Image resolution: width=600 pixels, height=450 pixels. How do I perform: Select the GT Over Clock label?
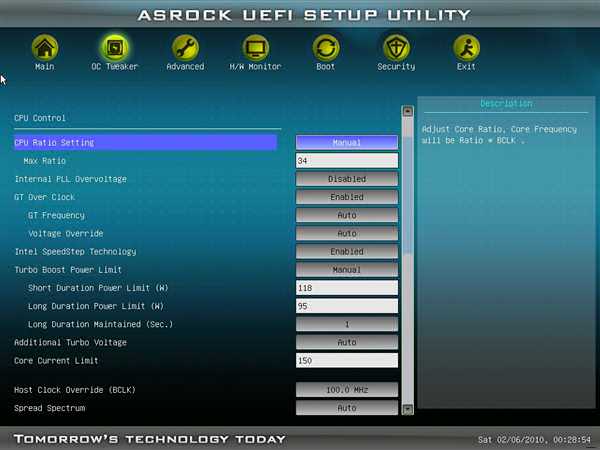pos(44,197)
